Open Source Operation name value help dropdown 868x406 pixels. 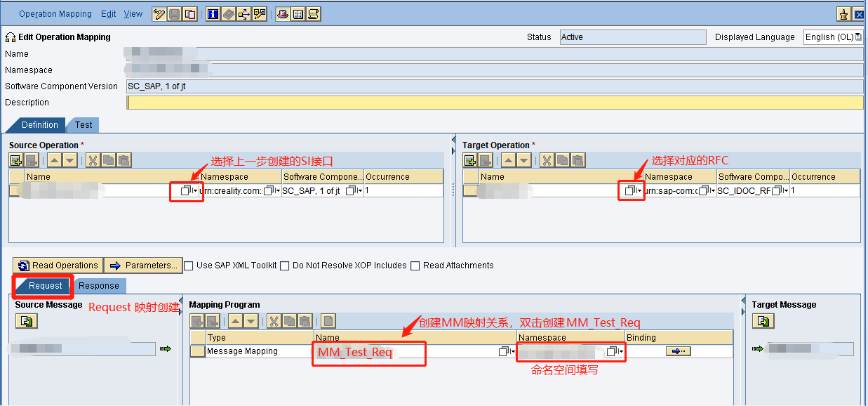click(185, 190)
